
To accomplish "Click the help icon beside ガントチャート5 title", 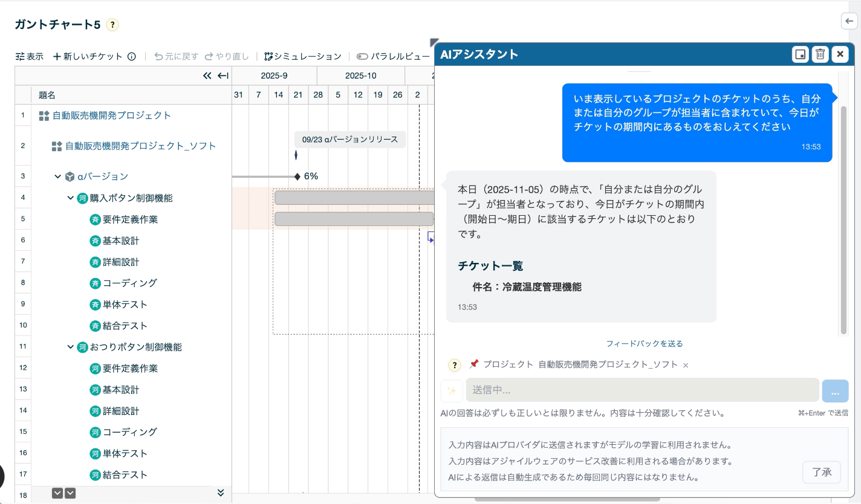I will 112,25.
